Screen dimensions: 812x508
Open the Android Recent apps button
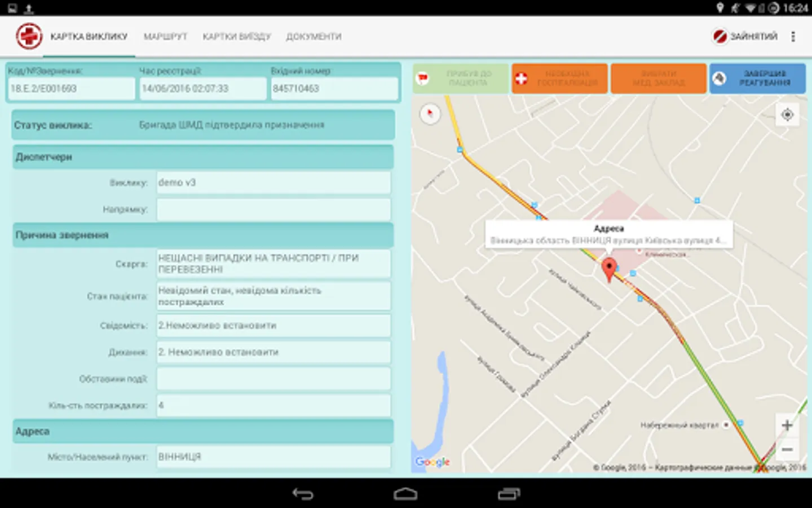509,494
